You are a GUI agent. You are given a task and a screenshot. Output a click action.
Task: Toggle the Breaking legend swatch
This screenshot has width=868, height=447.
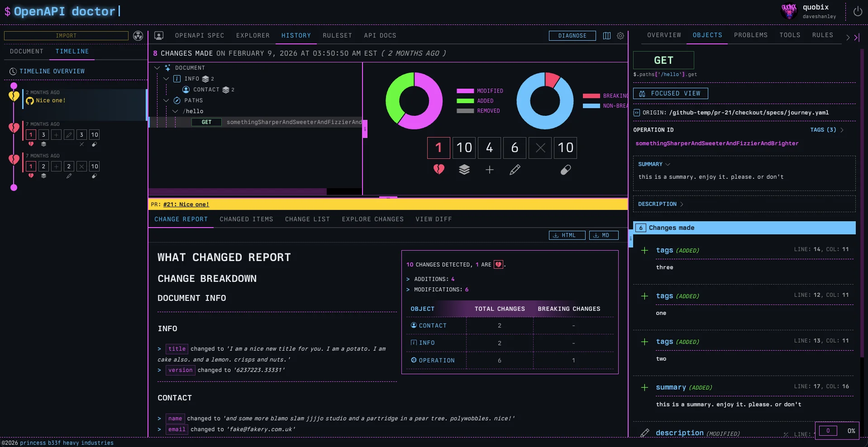coord(591,96)
